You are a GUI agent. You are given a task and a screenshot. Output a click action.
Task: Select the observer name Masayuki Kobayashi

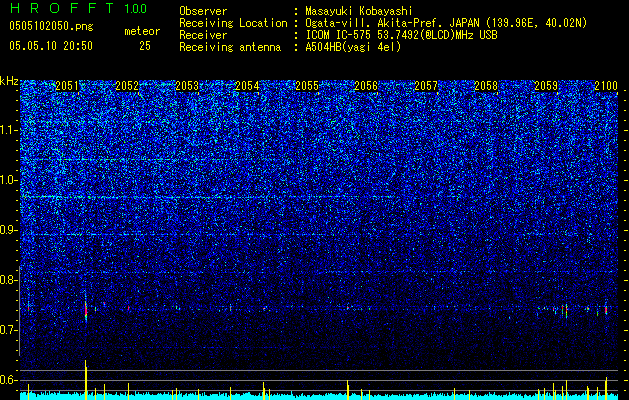pyautogui.click(x=359, y=11)
